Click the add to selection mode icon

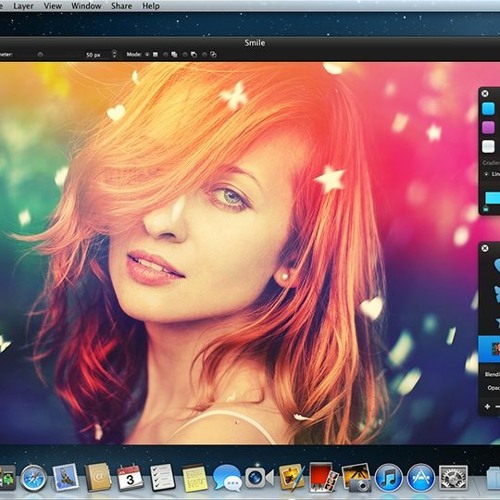[x=174, y=54]
